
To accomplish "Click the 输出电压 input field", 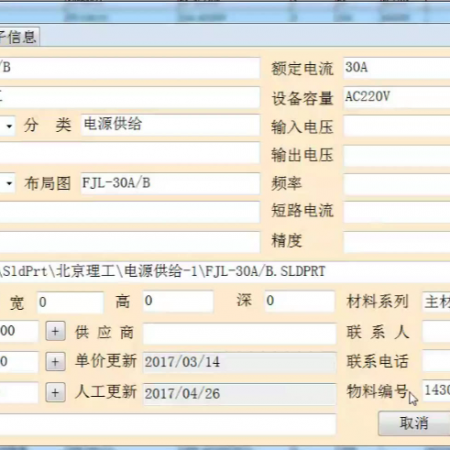I will (x=397, y=155).
